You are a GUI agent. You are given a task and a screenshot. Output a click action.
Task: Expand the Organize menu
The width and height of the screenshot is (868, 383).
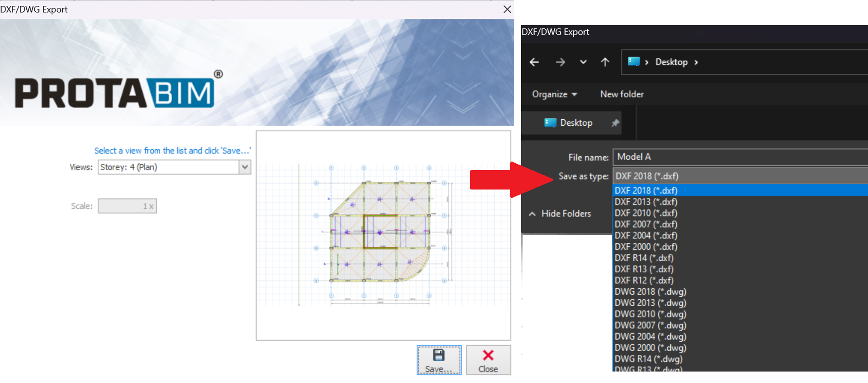point(554,94)
